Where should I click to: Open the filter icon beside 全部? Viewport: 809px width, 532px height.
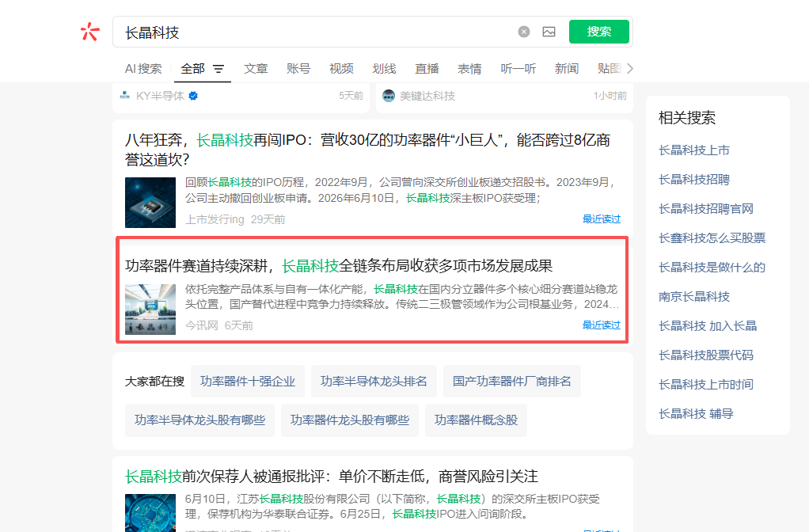[x=218, y=69]
